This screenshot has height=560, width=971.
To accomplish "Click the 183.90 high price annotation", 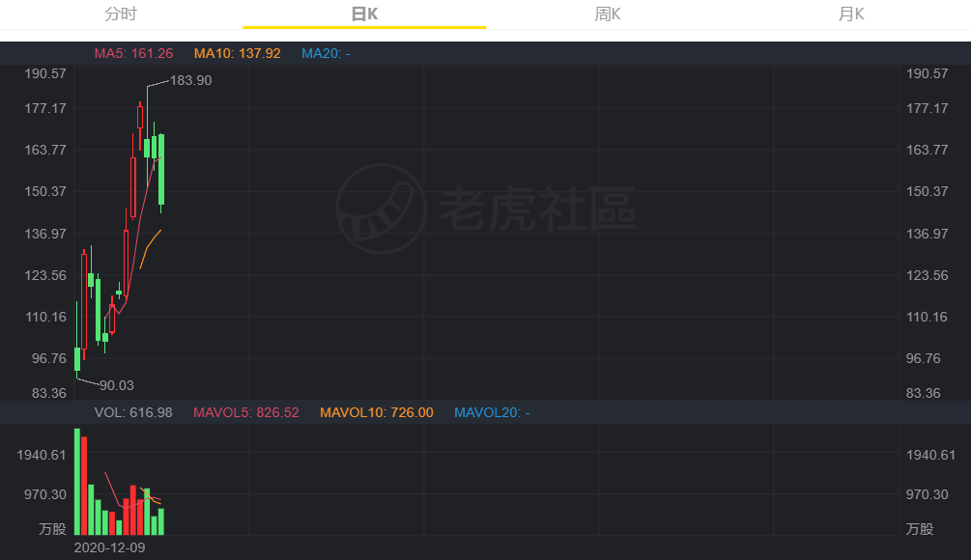I will (190, 80).
